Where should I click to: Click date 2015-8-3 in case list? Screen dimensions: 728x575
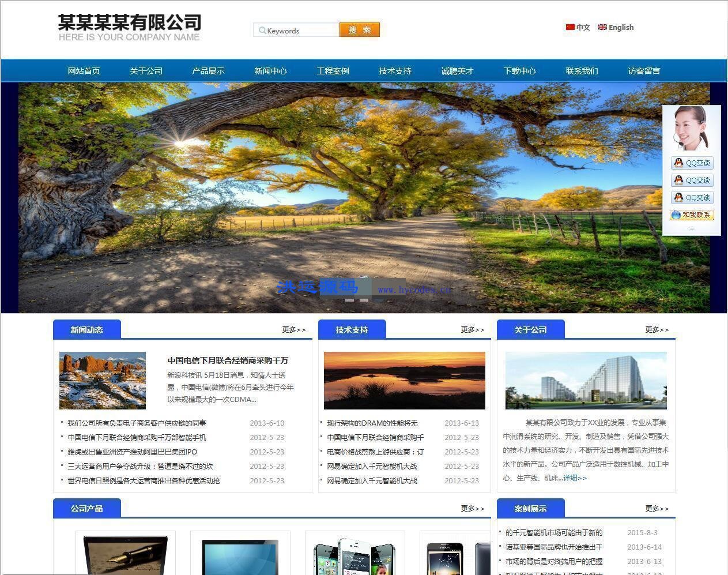coord(642,533)
